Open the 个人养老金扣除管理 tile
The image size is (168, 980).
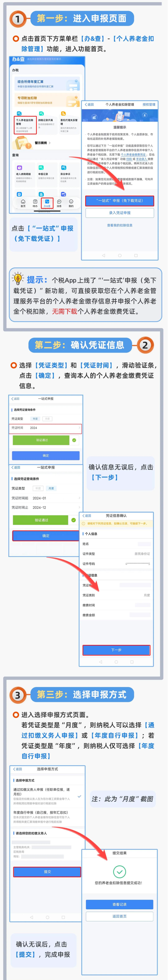pos(26,125)
